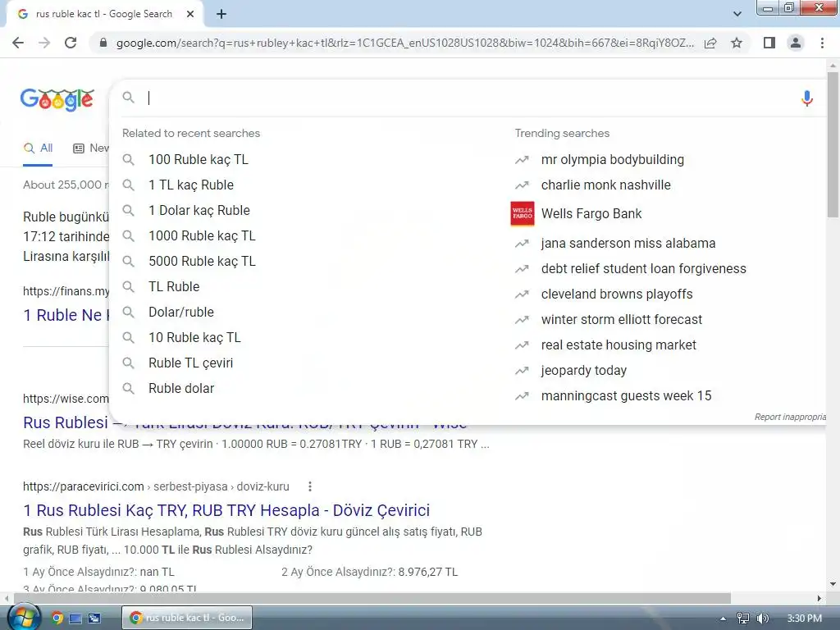Click the horizontal scrollbar right arrow
The image size is (840, 630).
pyautogui.click(x=819, y=598)
